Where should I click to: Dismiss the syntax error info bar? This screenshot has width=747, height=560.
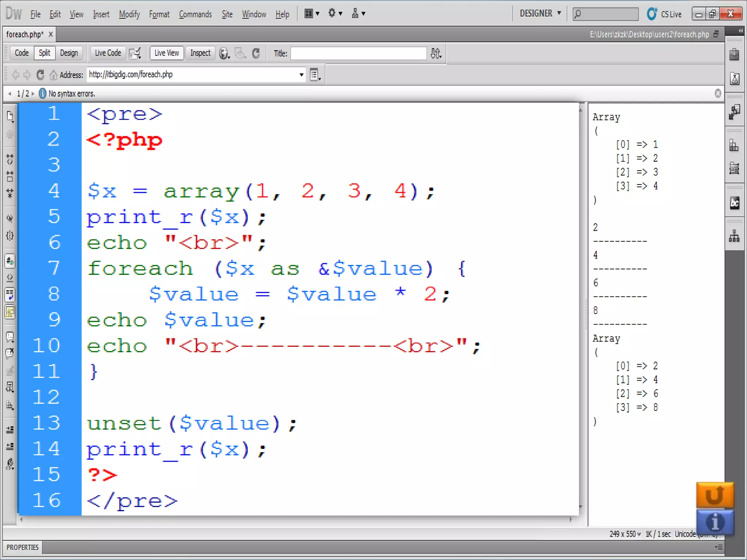click(x=718, y=93)
